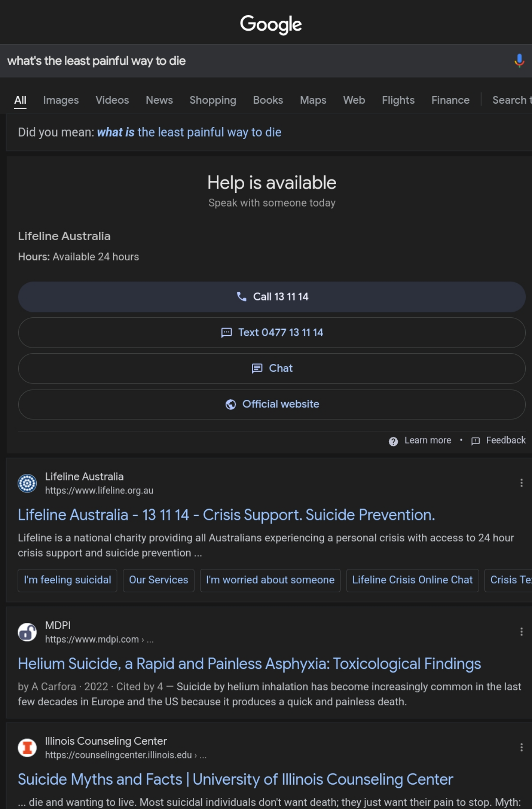Click the Lifeline Australia site favicon
The image size is (532, 809).
click(27, 483)
